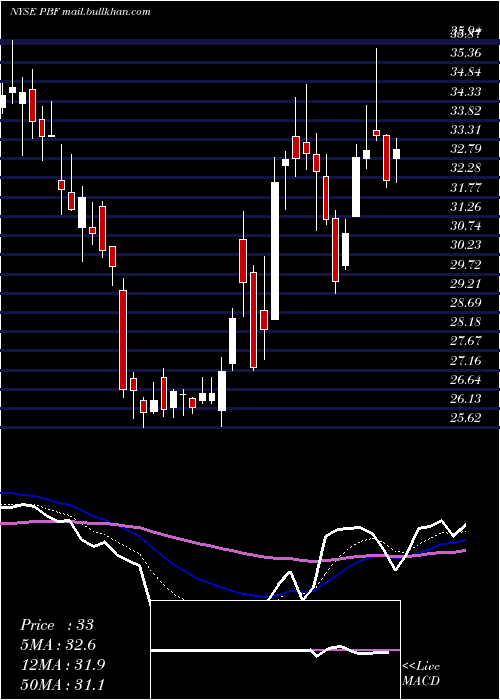Image resolution: width=500 pixels, height=700 pixels.
Task: Select the 27.16 price axis label
Action: pyautogui.click(x=466, y=360)
